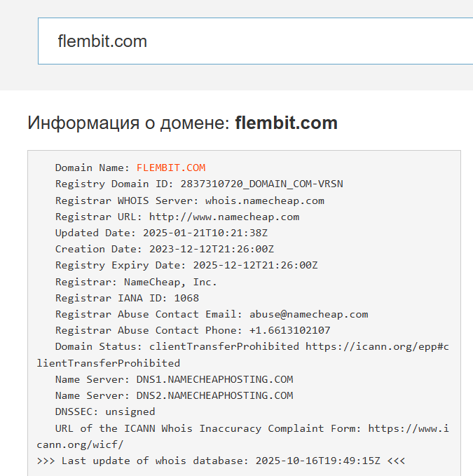Click whois.namecheap.com WHOIS server text

(x=264, y=200)
